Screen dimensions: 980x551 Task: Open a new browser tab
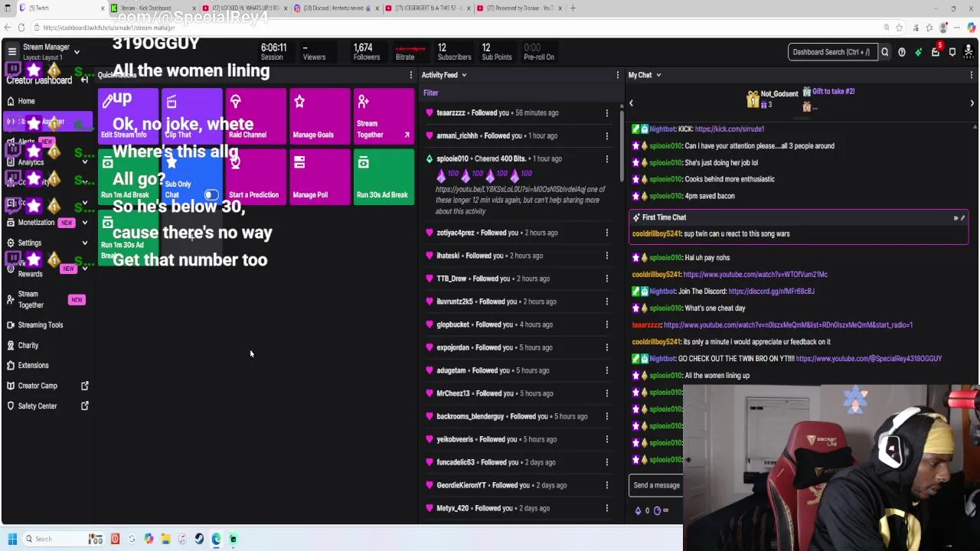click(573, 8)
